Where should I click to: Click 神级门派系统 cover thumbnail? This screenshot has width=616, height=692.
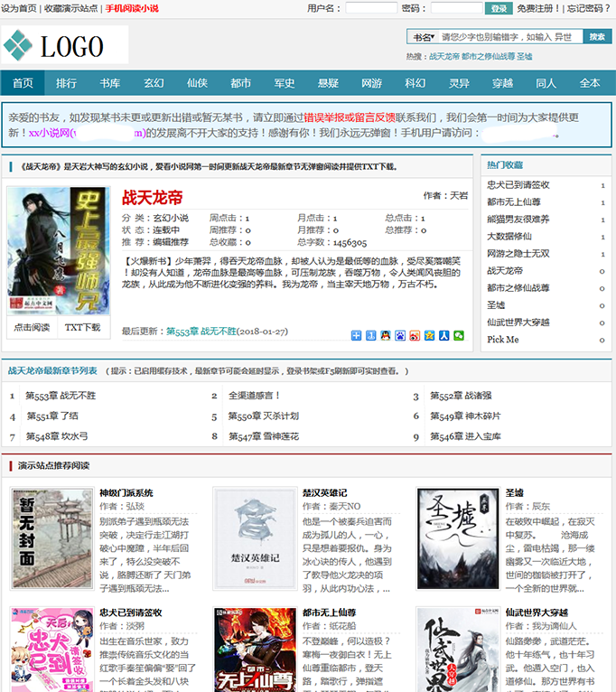click(52, 538)
